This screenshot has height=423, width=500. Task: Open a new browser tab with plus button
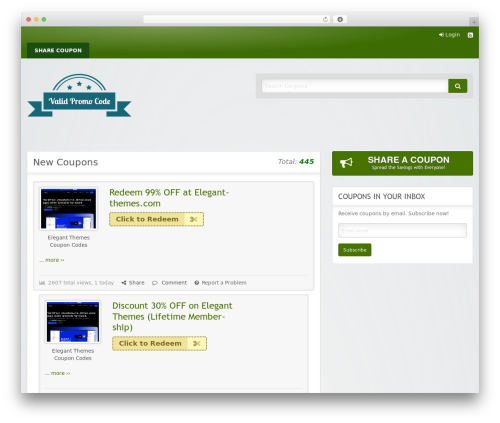point(474,22)
